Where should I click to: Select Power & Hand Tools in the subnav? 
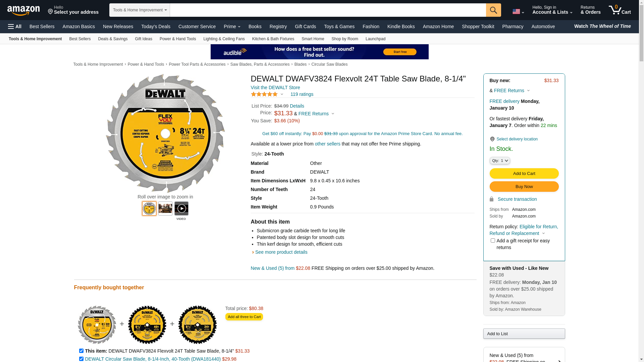coord(178,39)
